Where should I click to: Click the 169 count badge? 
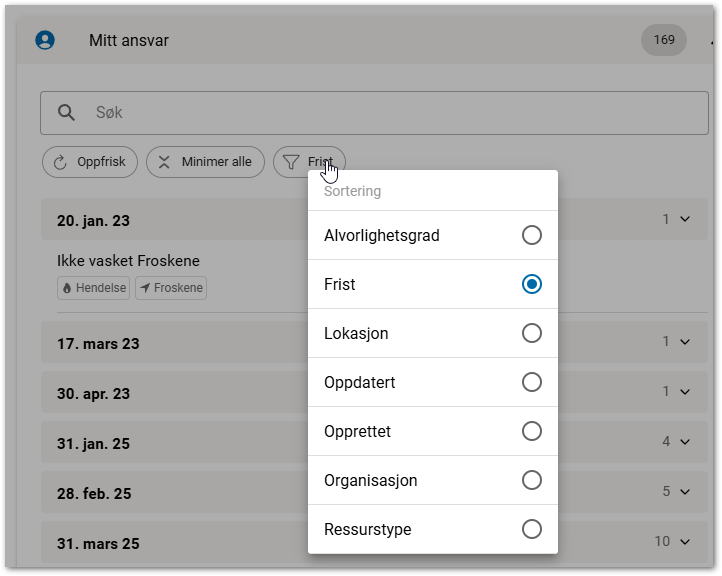(664, 40)
